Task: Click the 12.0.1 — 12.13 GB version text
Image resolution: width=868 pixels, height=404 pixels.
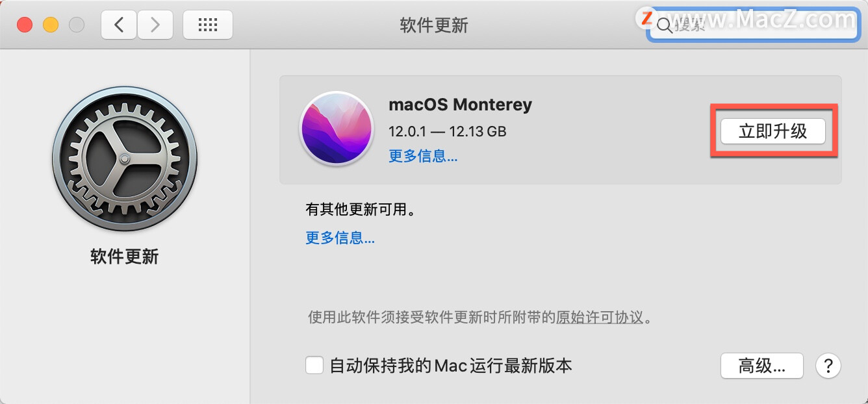Action: tap(447, 131)
